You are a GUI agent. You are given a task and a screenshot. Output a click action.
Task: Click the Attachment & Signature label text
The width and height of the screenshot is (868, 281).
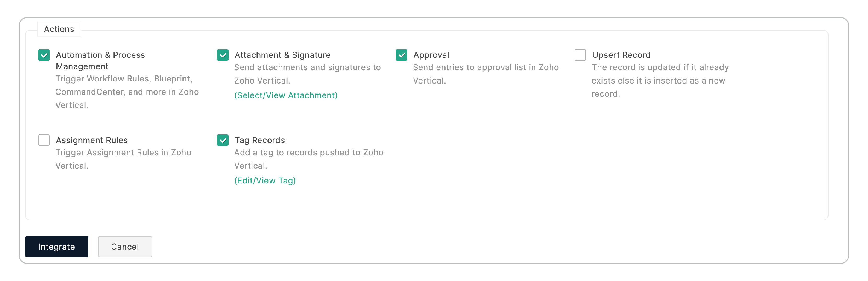tap(282, 55)
